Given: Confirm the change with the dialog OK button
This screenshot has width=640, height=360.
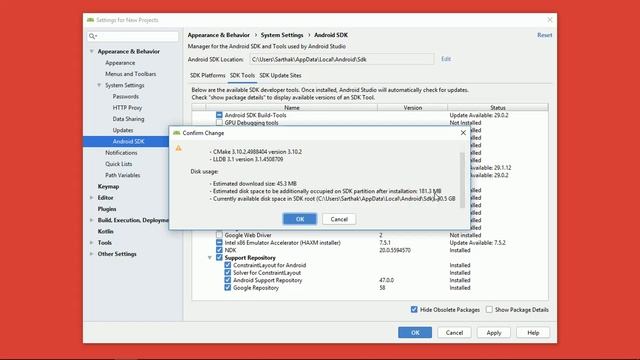Looking at the screenshot, I should [x=300, y=219].
